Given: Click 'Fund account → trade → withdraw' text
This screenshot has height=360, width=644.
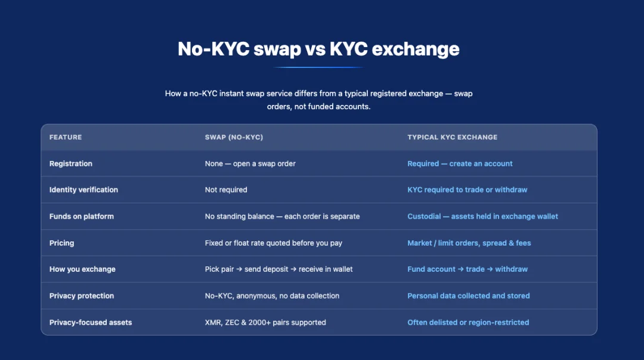Looking at the screenshot, I should (x=467, y=269).
